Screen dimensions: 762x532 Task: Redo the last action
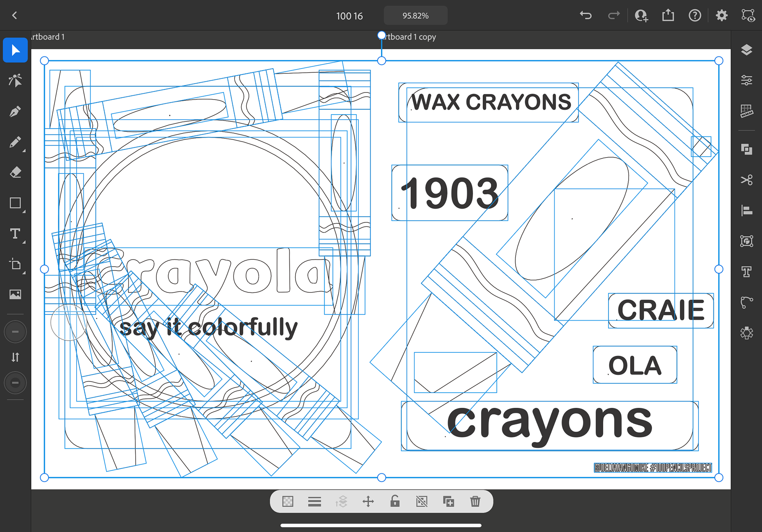(x=614, y=15)
